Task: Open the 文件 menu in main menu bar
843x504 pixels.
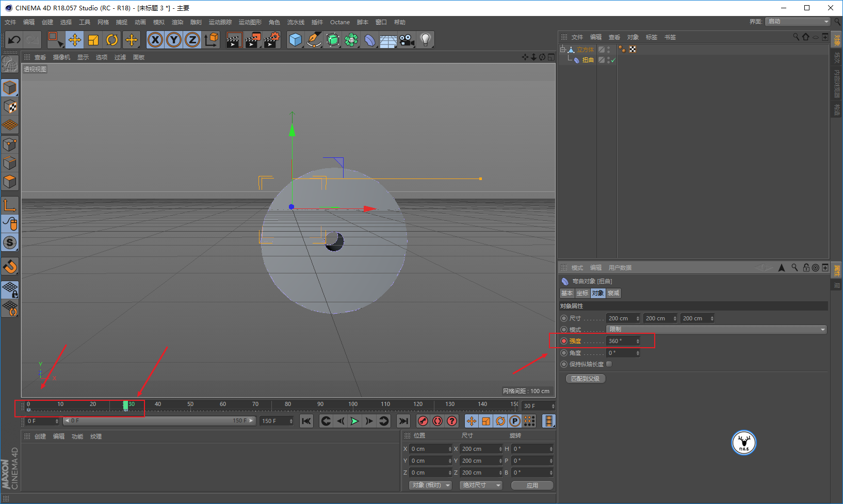Action: [x=10, y=22]
